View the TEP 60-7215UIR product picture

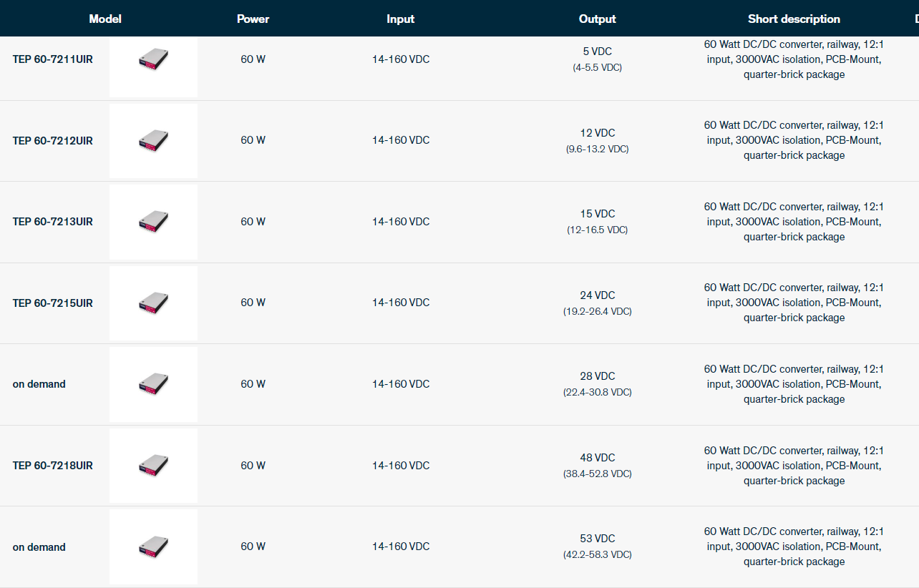click(x=153, y=303)
